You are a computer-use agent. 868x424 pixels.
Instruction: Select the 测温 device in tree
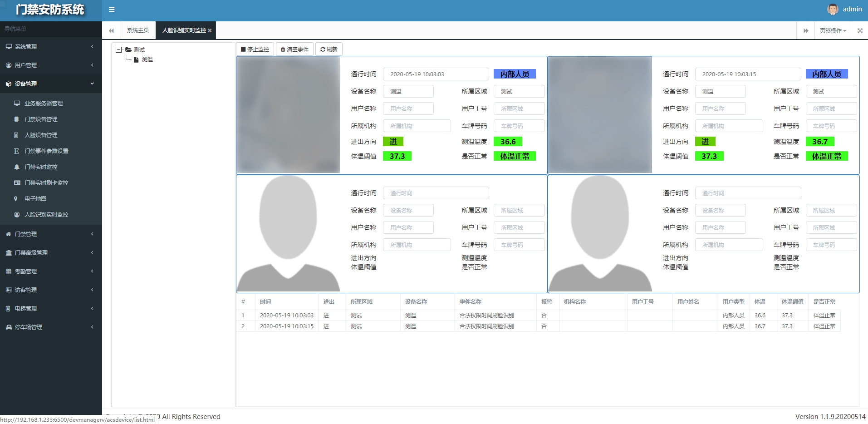point(147,59)
